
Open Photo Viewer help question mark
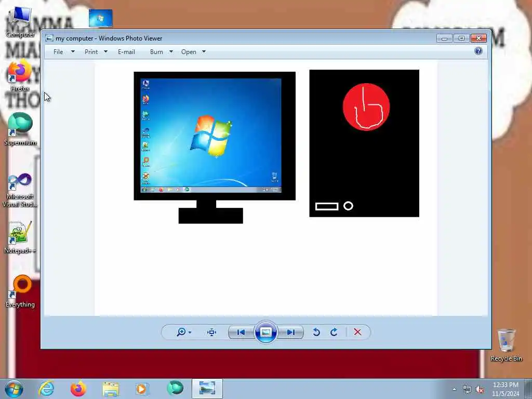pyautogui.click(x=478, y=51)
